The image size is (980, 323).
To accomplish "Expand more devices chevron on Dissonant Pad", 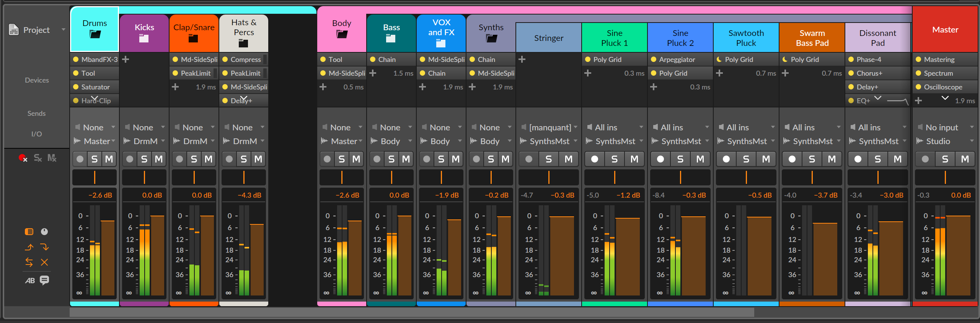I will point(878,98).
